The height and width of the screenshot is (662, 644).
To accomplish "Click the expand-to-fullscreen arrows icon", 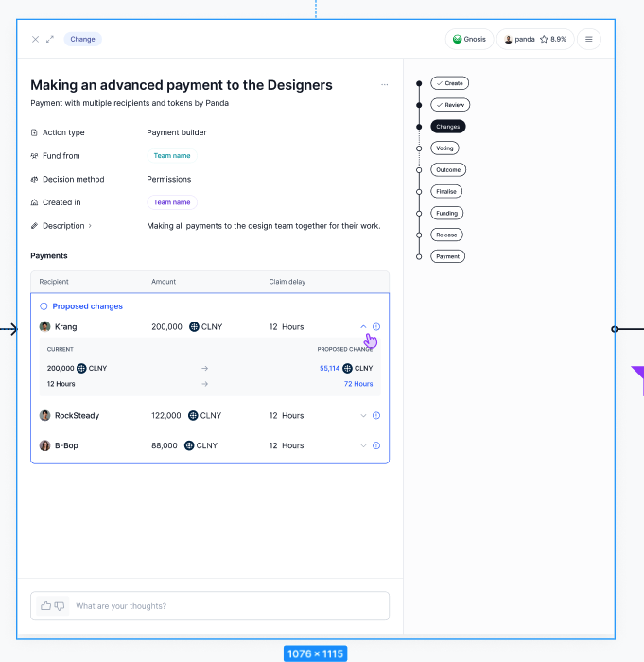I will point(49,39).
